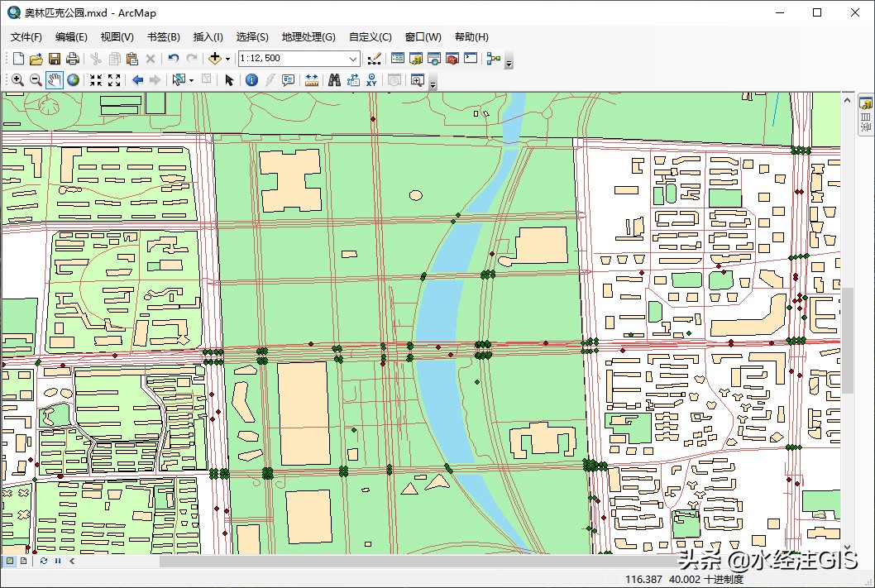Open Select Features tool dropdown arrow
The width and height of the screenshot is (875, 588).
coord(192,80)
